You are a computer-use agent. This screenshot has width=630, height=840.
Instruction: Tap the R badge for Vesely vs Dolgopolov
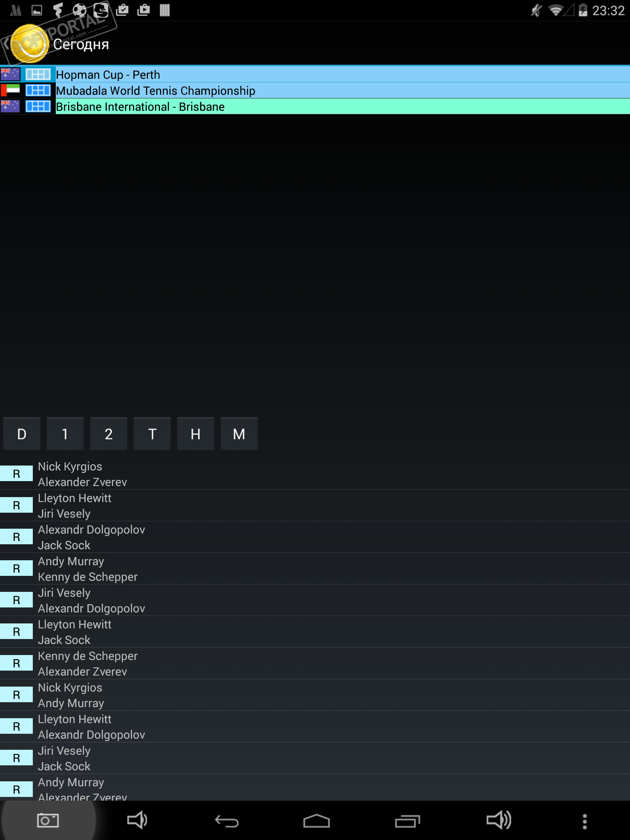(x=16, y=600)
